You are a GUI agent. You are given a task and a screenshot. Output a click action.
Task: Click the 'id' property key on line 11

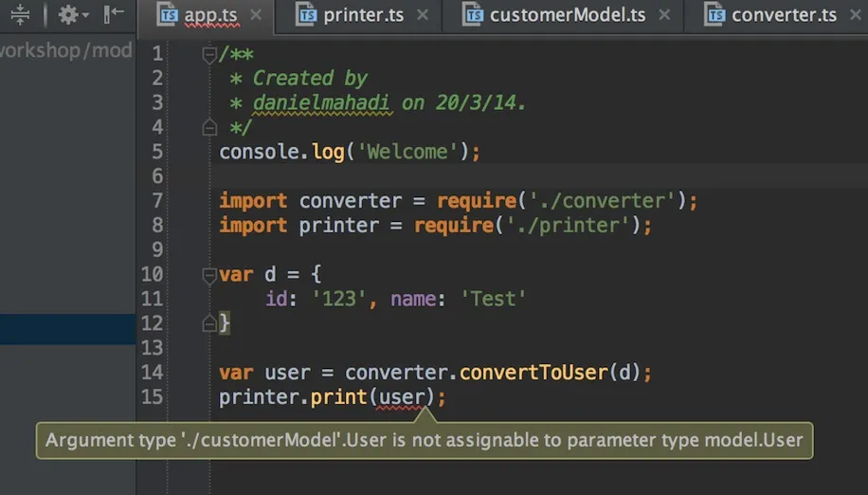point(278,299)
